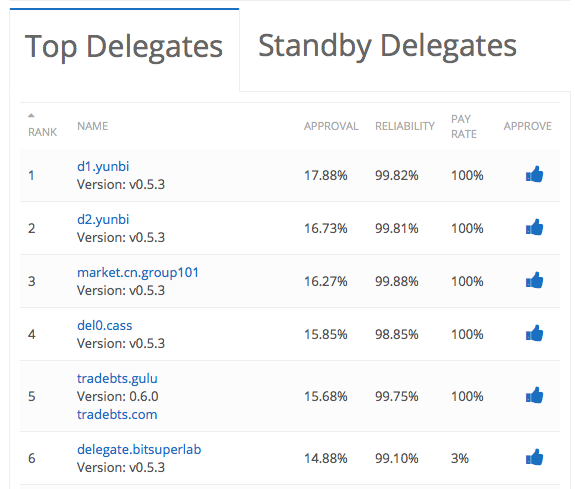Click thumbs-up for market.cn.group101
This screenshot has height=489, width=575.
[534, 280]
